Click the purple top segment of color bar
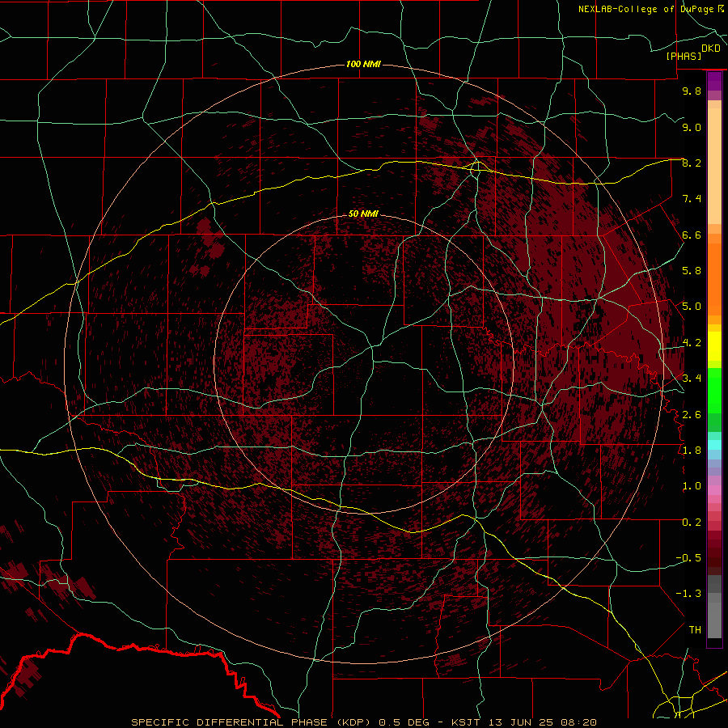The height and width of the screenshot is (728, 728). pos(714,81)
